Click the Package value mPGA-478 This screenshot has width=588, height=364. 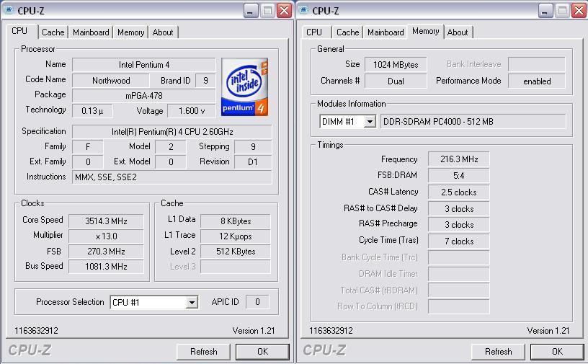point(144,95)
